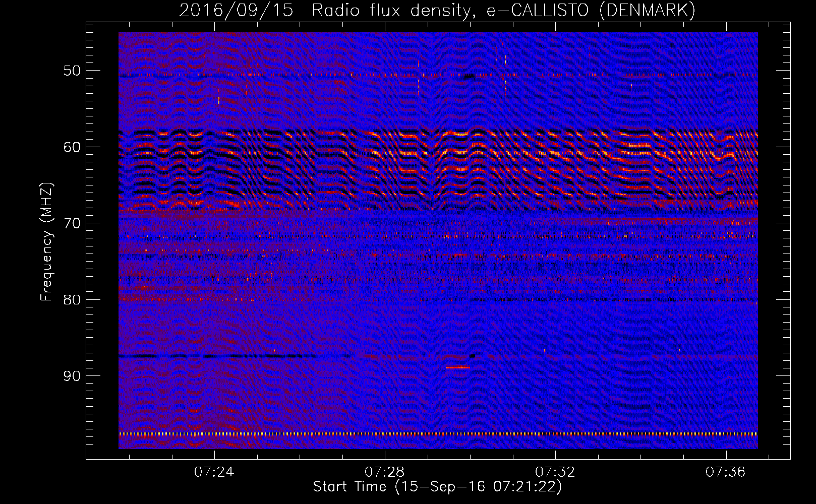816x504 pixels.
Task: Click the 07:32 time tick label
Action: pyautogui.click(x=555, y=472)
